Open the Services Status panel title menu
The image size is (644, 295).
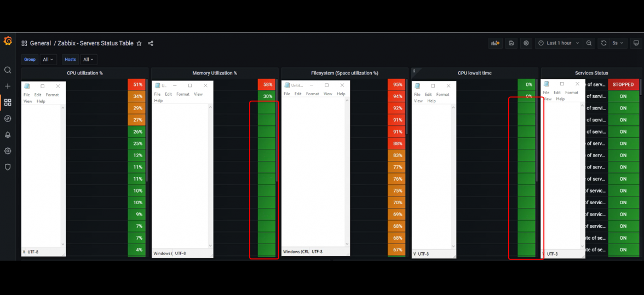click(x=591, y=73)
